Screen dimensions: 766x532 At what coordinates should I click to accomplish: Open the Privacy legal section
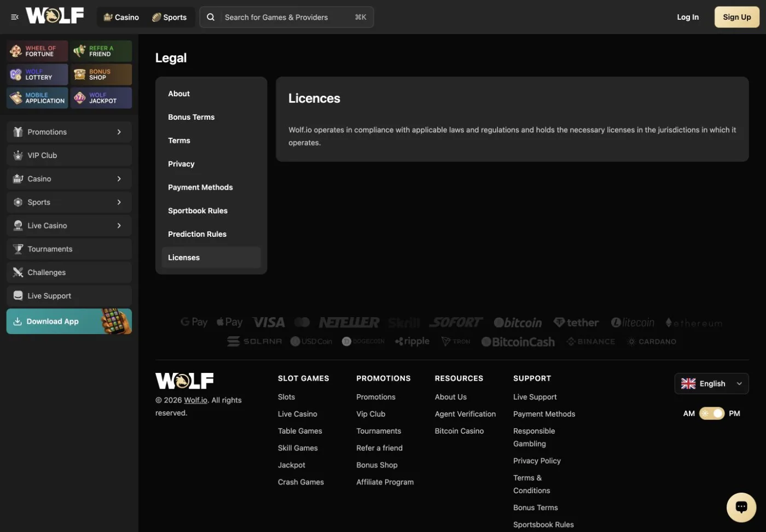point(211,164)
